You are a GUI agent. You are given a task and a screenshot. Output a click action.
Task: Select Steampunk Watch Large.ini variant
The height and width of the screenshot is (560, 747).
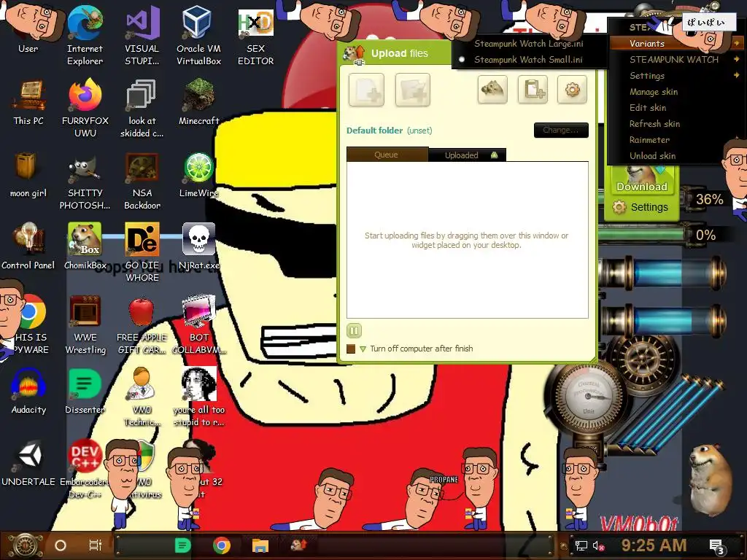tap(528, 43)
